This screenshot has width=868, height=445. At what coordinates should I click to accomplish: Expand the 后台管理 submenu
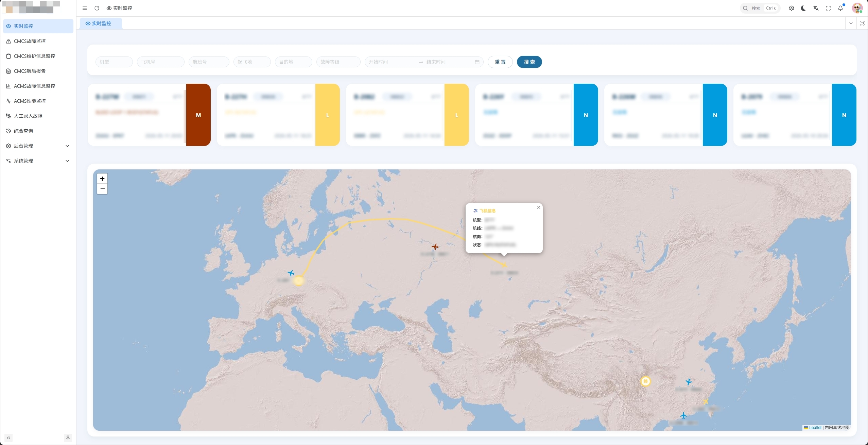point(38,146)
